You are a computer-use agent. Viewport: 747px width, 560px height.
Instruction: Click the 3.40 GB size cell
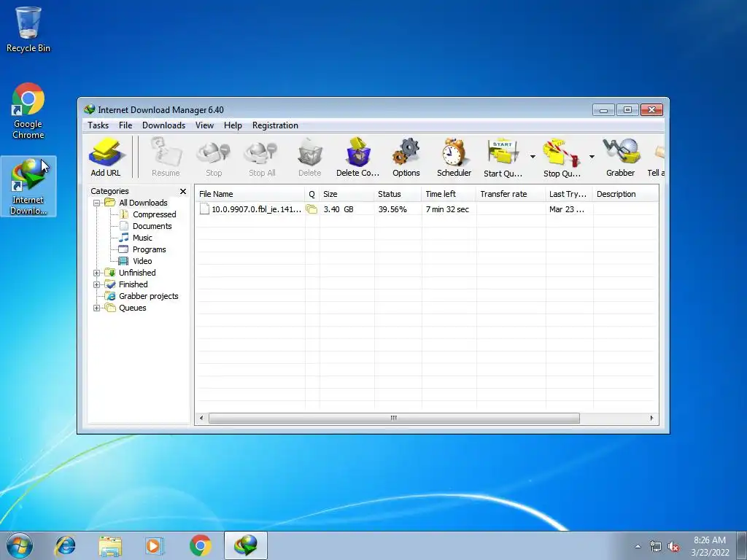(338, 209)
